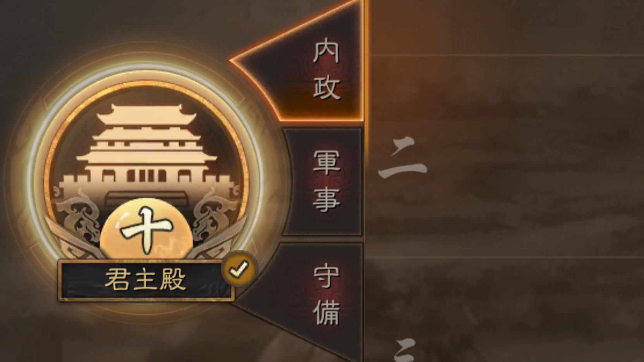Viewport: 644px width, 362px height.
Task: Click the palace building emblem icon
Action: pyautogui.click(x=146, y=155)
